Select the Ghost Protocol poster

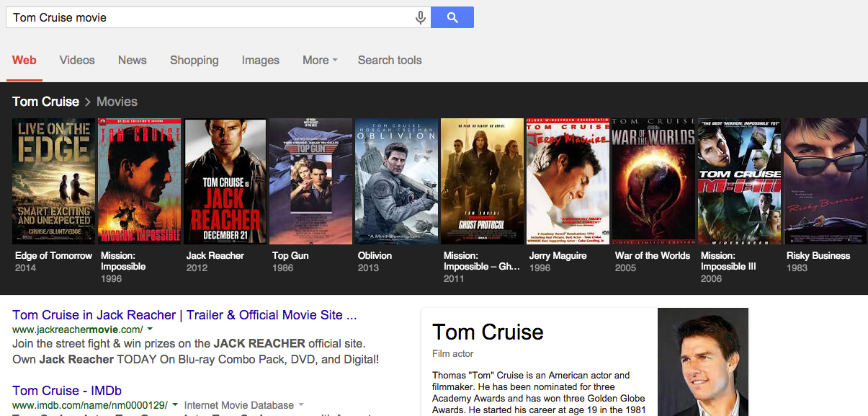[x=483, y=182]
